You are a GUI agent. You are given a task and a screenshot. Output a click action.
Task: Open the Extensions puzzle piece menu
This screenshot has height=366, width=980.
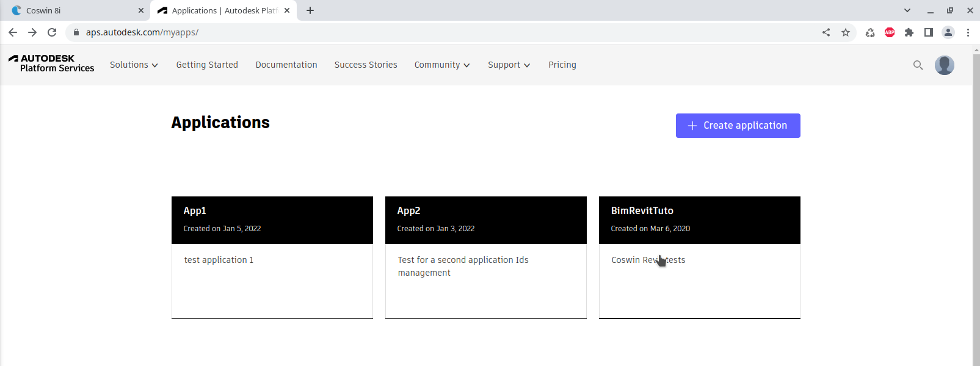tap(909, 32)
